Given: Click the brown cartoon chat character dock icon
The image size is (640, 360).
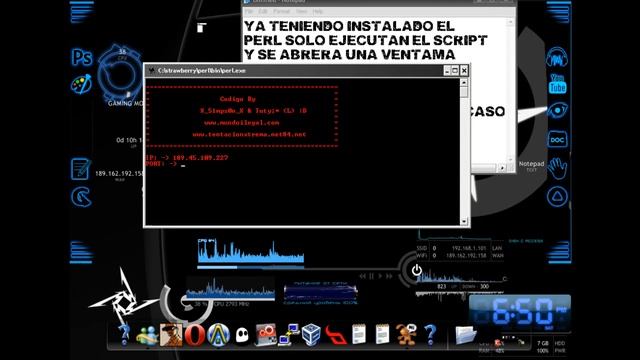Looking at the screenshot, I should point(406,335).
